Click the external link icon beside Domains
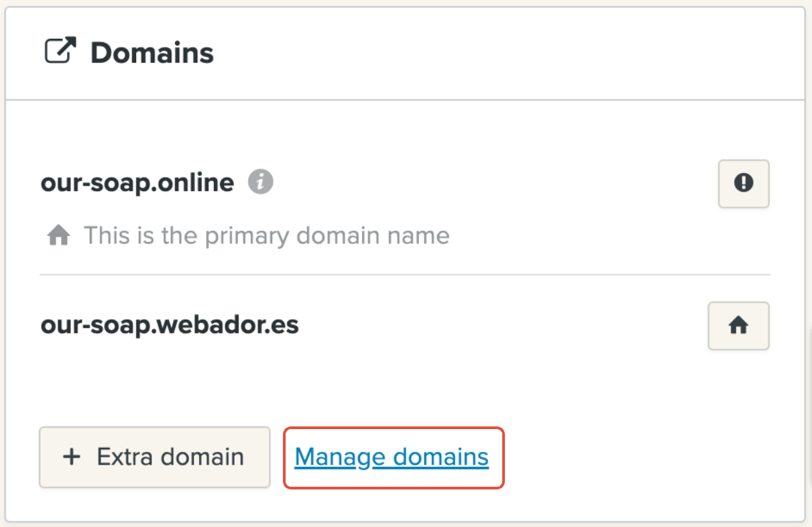812x527 pixels. click(x=60, y=52)
